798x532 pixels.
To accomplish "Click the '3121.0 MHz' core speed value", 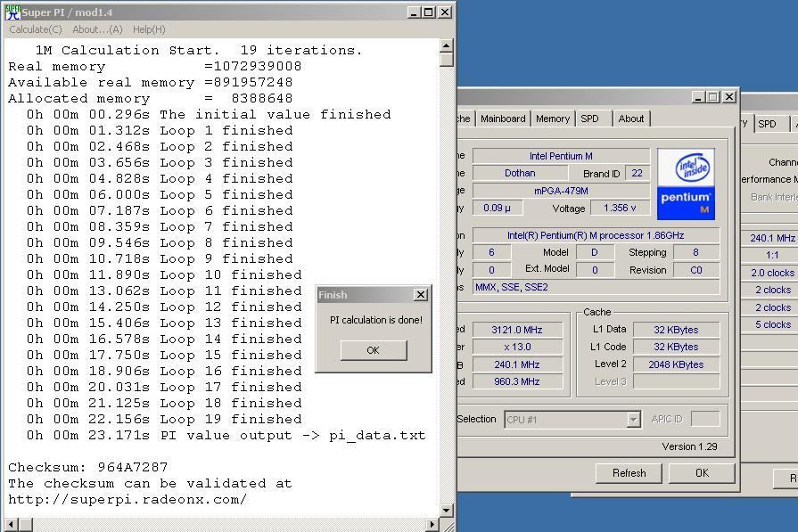I will pyautogui.click(x=517, y=330).
